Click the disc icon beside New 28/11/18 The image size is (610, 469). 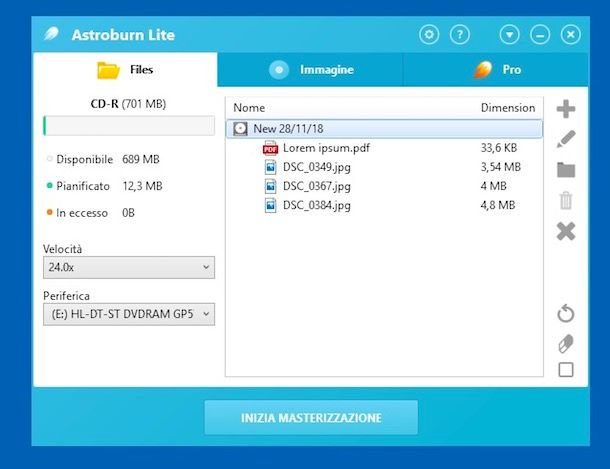coord(240,129)
